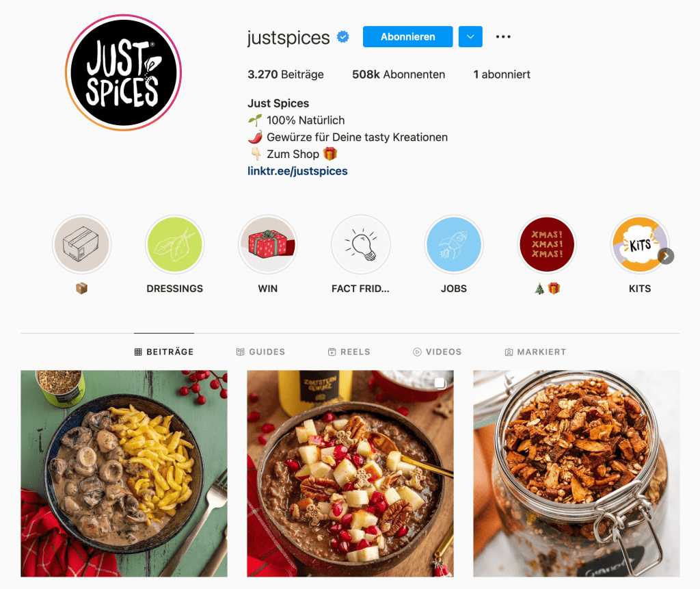Open the JOBS rocket highlight
Screen dimensions: 700x589
[x=454, y=244]
